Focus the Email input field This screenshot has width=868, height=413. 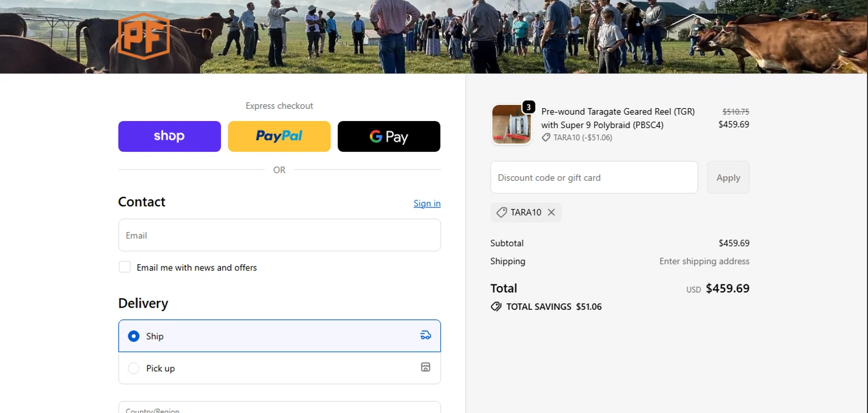(x=279, y=235)
